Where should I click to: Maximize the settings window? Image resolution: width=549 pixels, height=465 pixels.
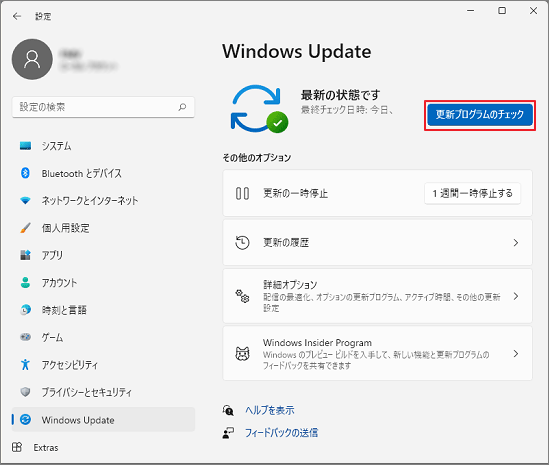click(502, 11)
